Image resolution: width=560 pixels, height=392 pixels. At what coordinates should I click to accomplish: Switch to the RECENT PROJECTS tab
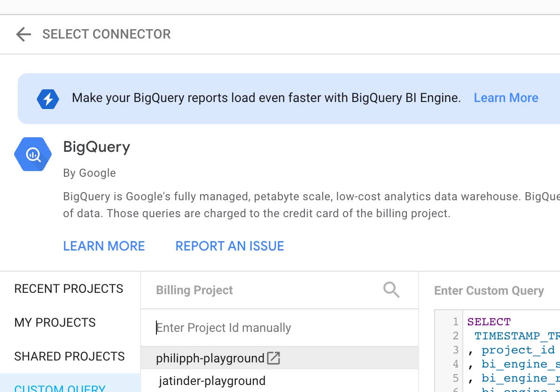pos(69,289)
